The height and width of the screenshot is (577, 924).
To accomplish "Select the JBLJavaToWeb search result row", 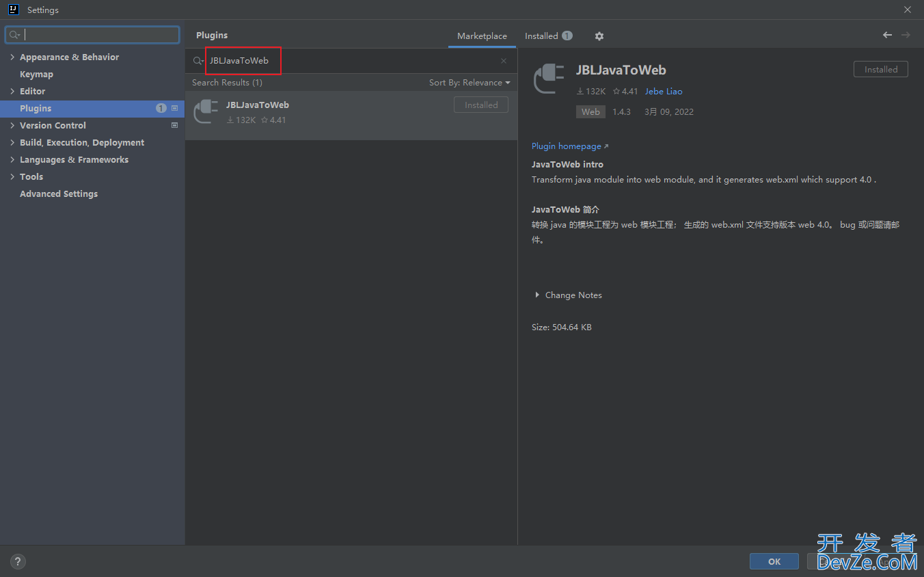I will click(x=351, y=116).
